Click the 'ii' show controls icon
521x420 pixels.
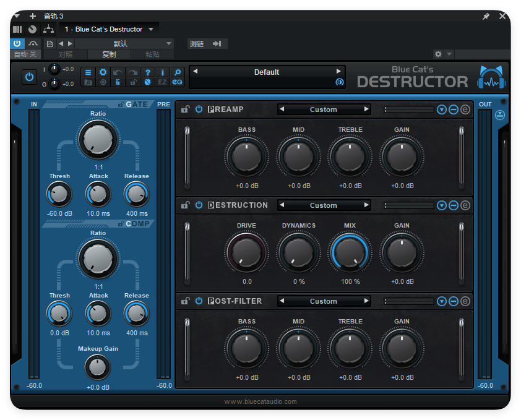(118, 82)
